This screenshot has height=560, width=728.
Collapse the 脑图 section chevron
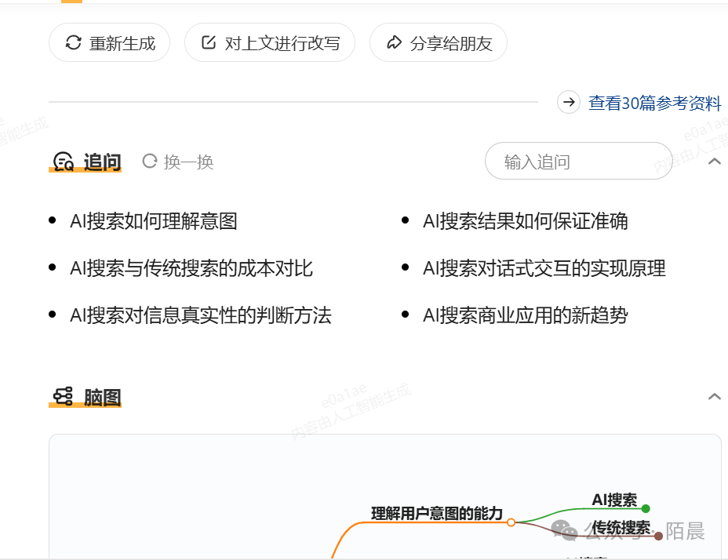pyautogui.click(x=715, y=396)
